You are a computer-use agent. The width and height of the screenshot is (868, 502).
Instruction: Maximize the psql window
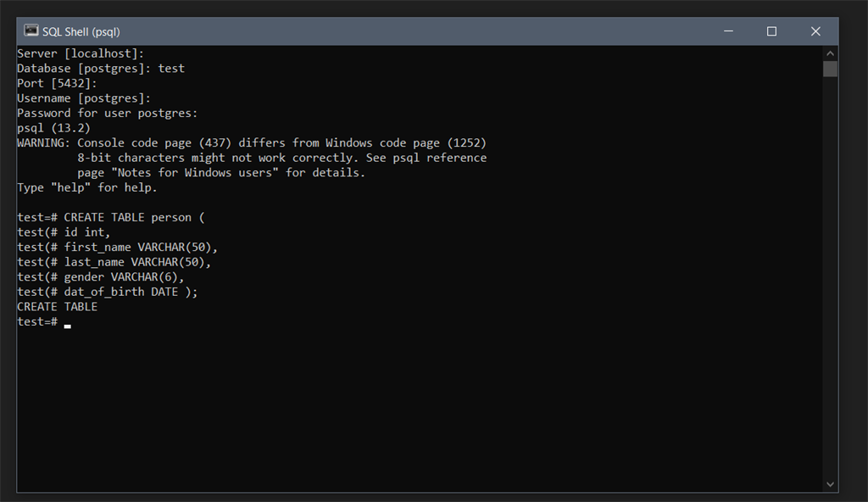(x=771, y=31)
